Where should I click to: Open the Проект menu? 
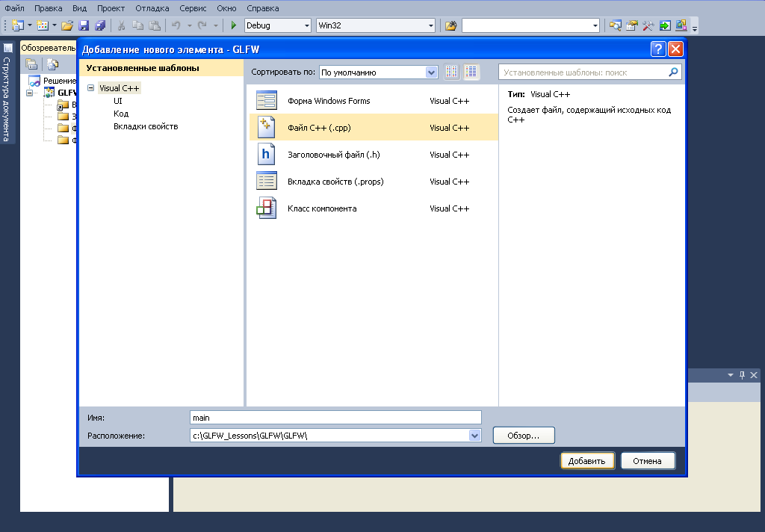pos(111,8)
